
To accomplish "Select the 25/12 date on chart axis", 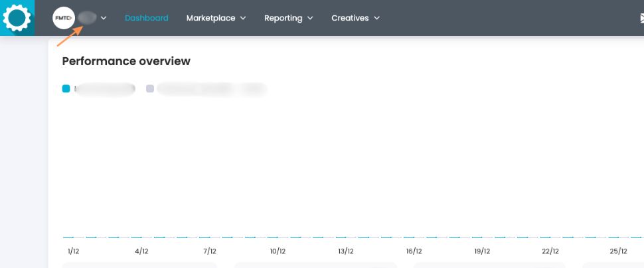I will pos(618,251).
